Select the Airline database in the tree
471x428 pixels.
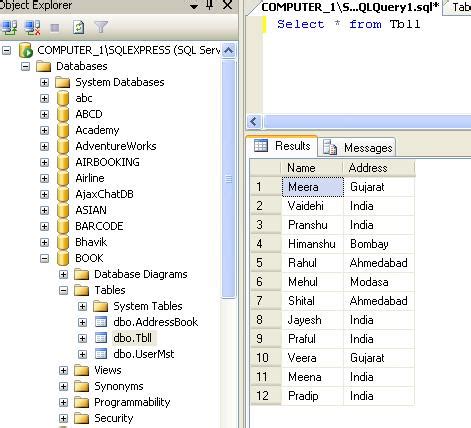coord(90,178)
